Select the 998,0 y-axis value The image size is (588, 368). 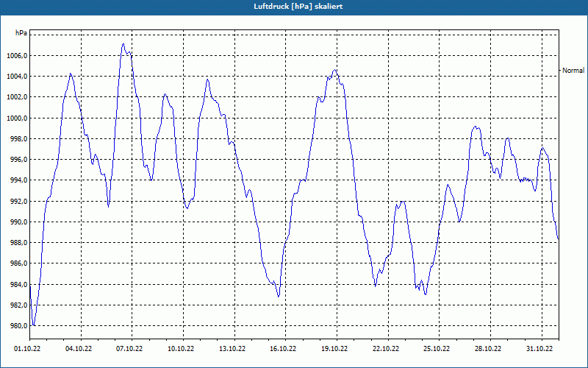coord(18,139)
